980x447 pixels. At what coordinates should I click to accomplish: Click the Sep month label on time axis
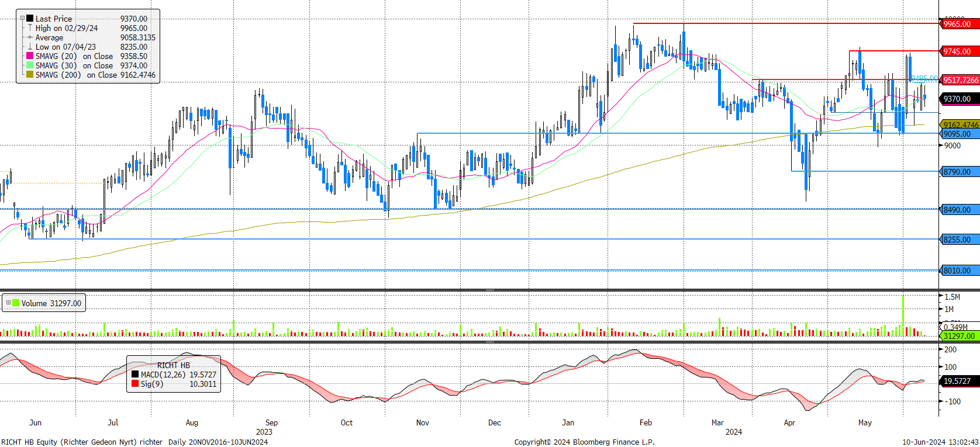[x=271, y=422]
